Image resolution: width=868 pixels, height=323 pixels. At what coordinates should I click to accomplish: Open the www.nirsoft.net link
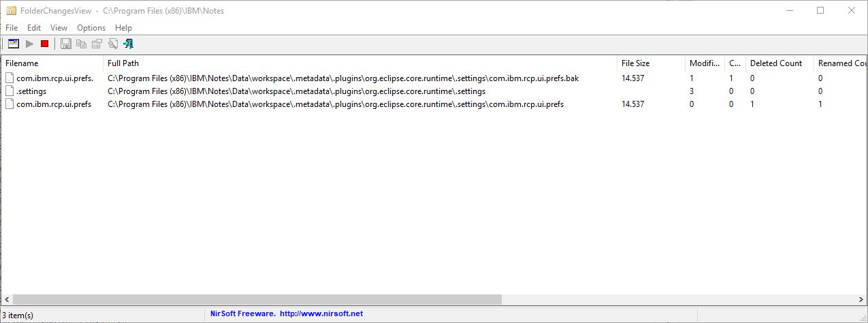(321, 313)
